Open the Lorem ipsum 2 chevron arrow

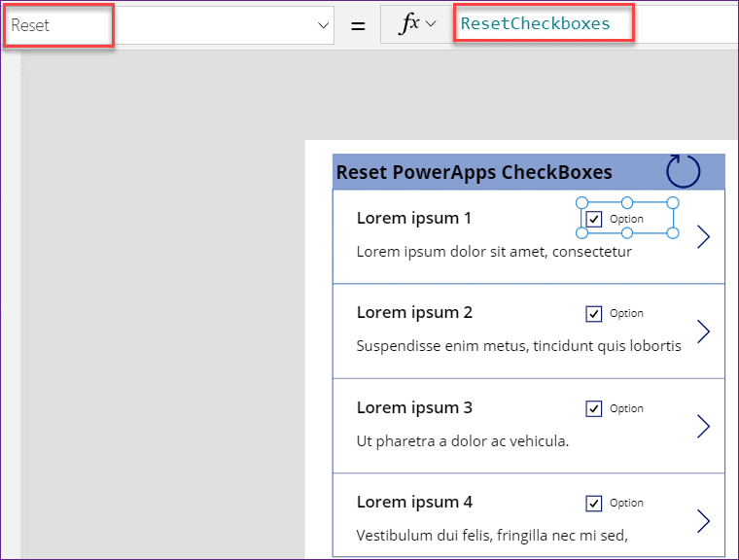(703, 332)
